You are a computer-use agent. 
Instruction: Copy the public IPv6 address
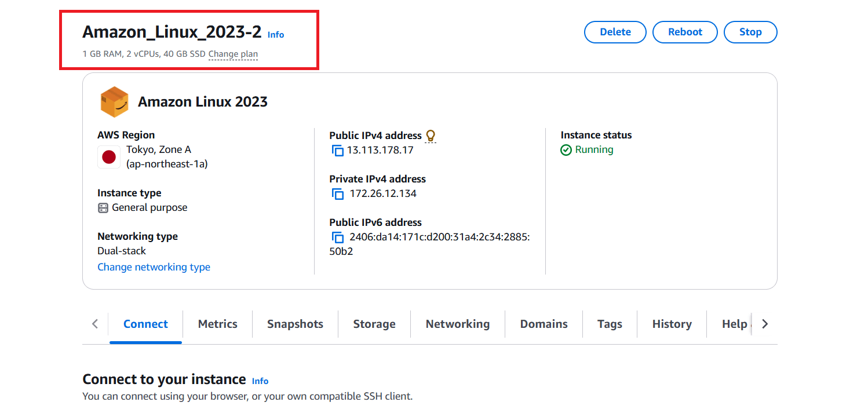(x=337, y=237)
